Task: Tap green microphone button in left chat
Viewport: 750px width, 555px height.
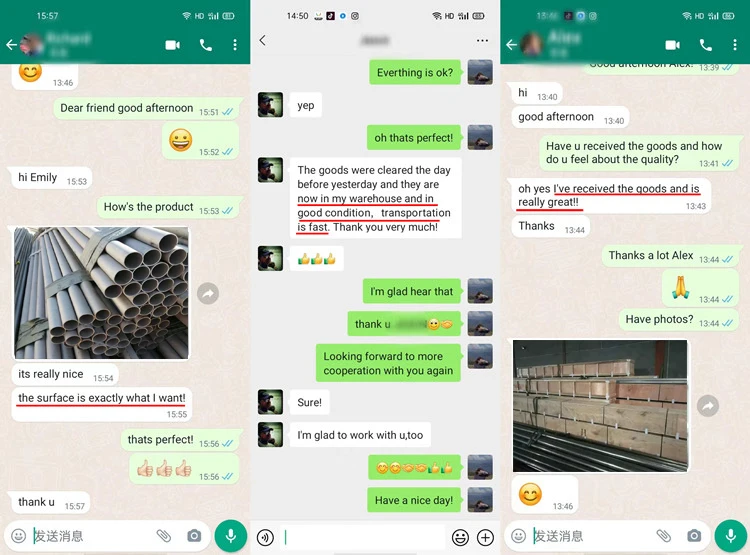Action: point(231,536)
